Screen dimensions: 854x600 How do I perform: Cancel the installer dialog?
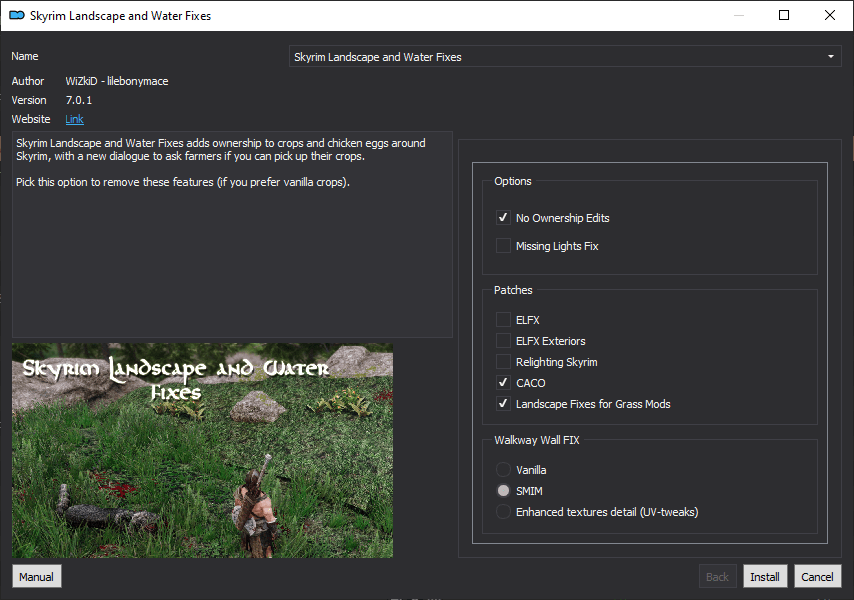817,577
